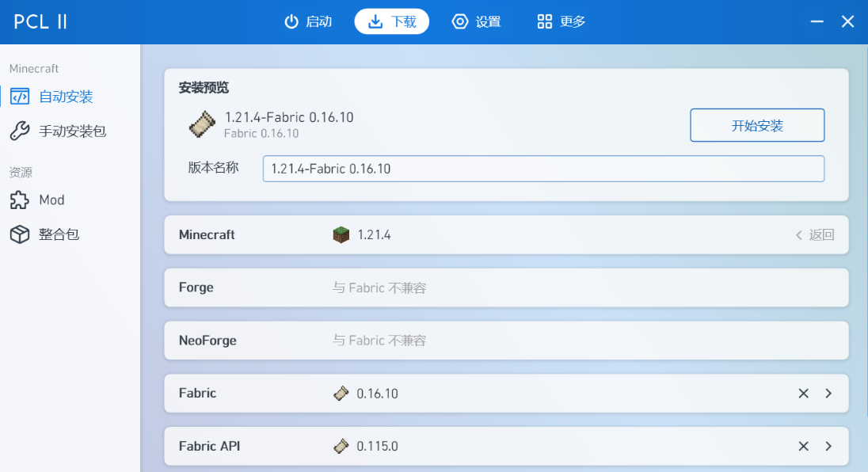Open the Mod puzzle icon

[x=19, y=200]
